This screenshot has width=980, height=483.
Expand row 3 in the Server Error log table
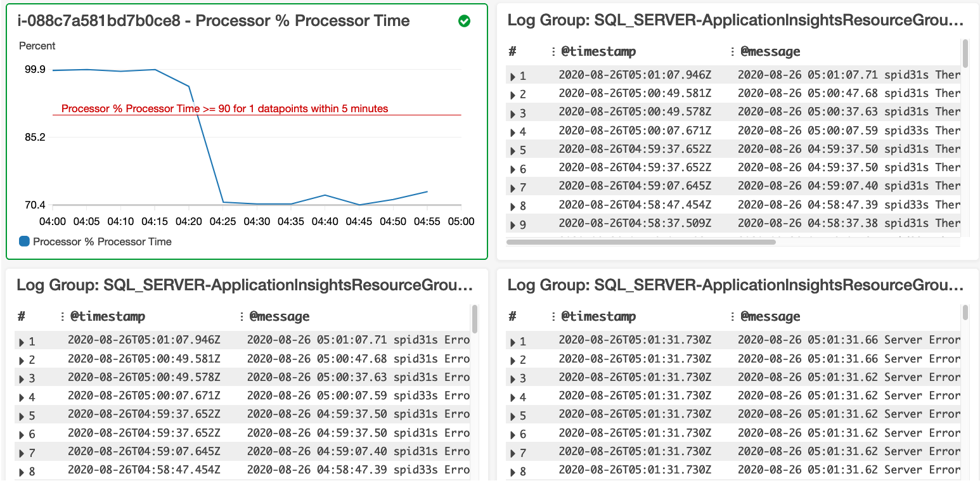513,379
